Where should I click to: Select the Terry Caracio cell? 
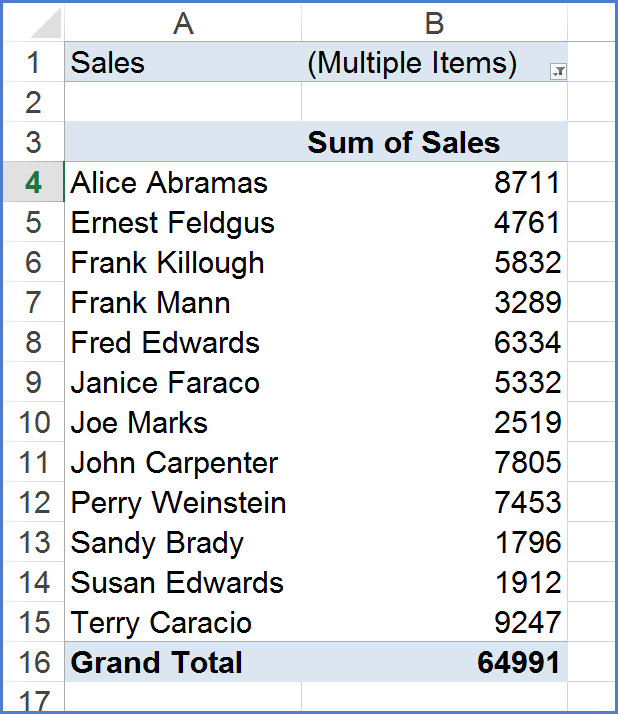coord(183,622)
